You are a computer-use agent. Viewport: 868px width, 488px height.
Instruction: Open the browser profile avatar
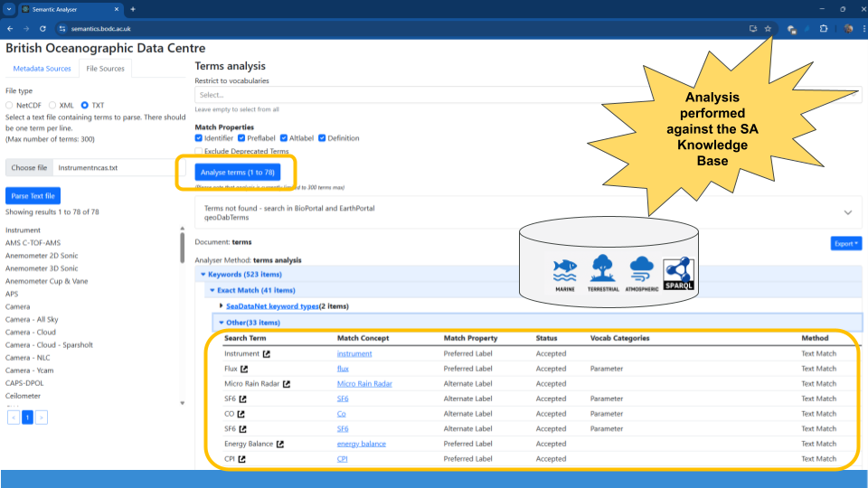pos(849,29)
